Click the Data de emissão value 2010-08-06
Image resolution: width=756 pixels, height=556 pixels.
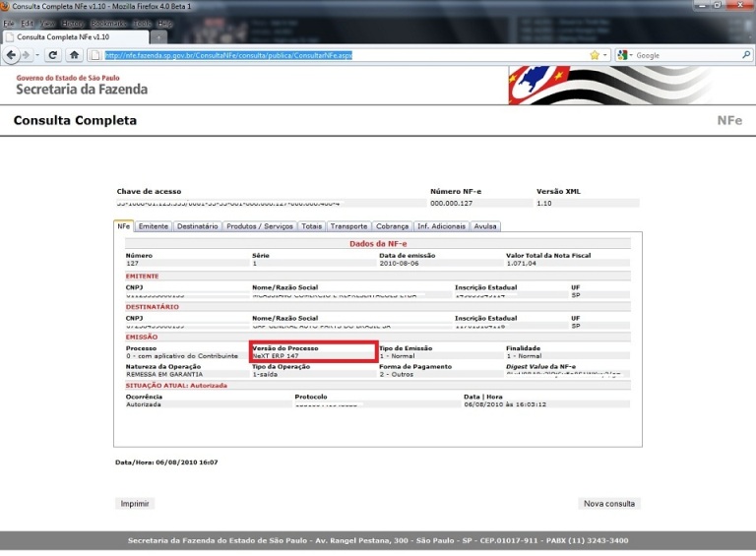[399, 263]
